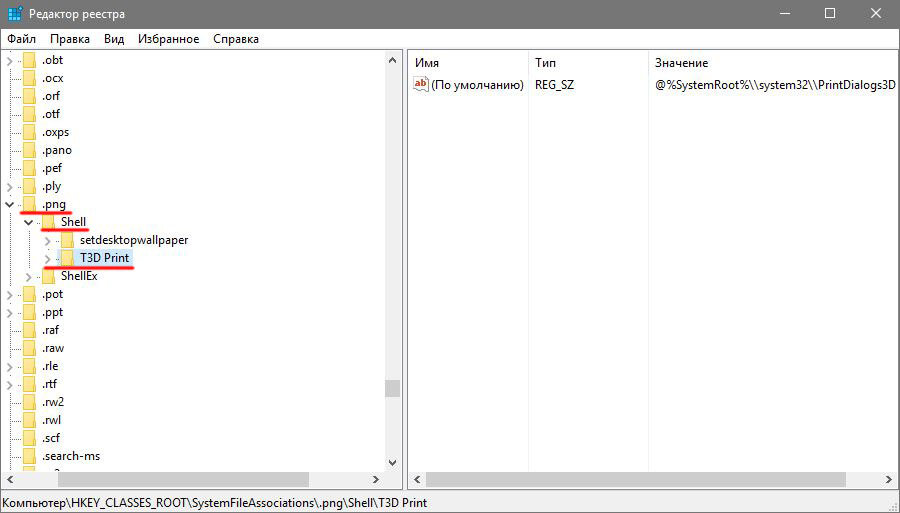Collapse the Shell key chevron
This screenshot has height=513, width=900.
pos(29,222)
